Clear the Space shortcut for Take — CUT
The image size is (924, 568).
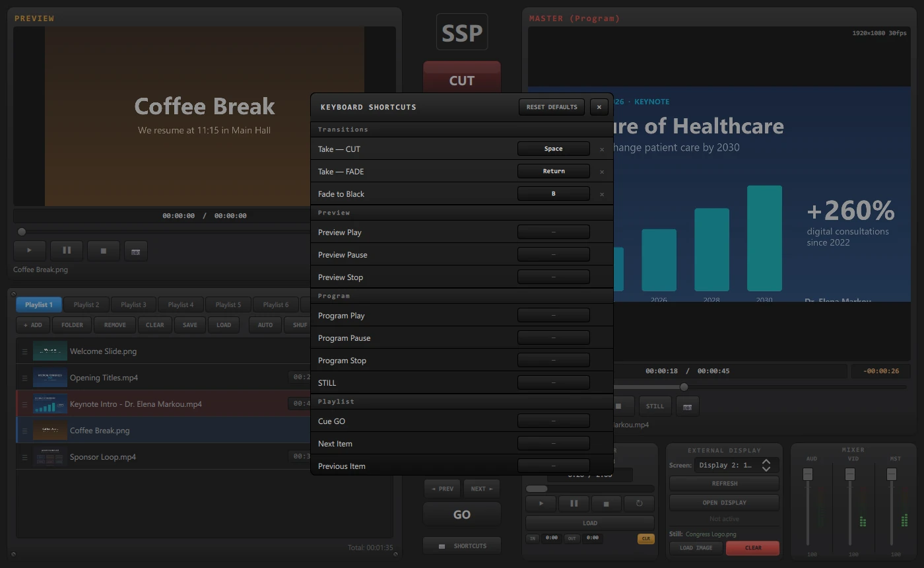pyautogui.click(x=602, y=149)
